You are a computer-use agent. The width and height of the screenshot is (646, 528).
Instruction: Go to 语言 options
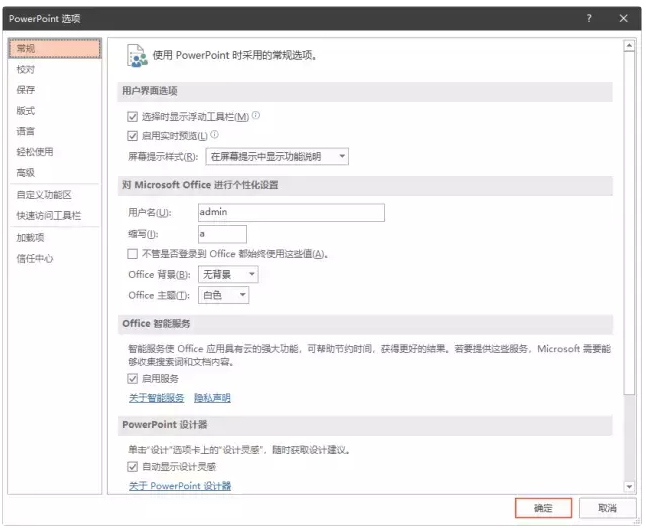coord(54,131)
